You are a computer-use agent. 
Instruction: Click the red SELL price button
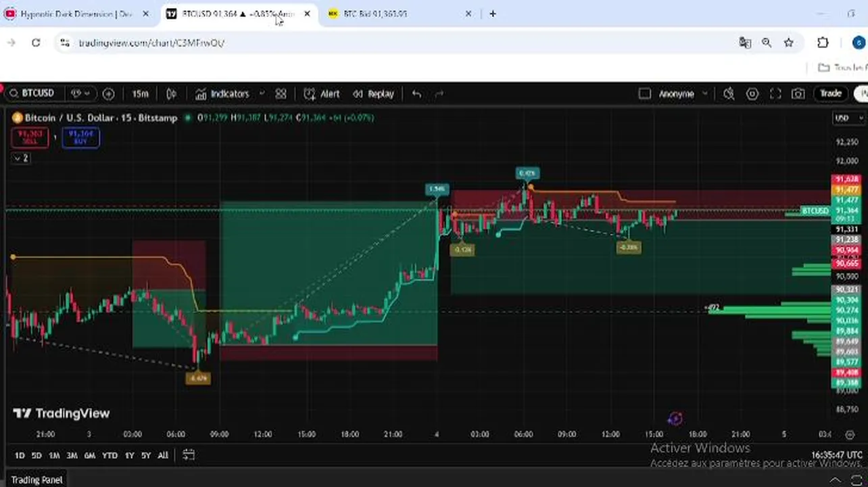tap(30, 138)
